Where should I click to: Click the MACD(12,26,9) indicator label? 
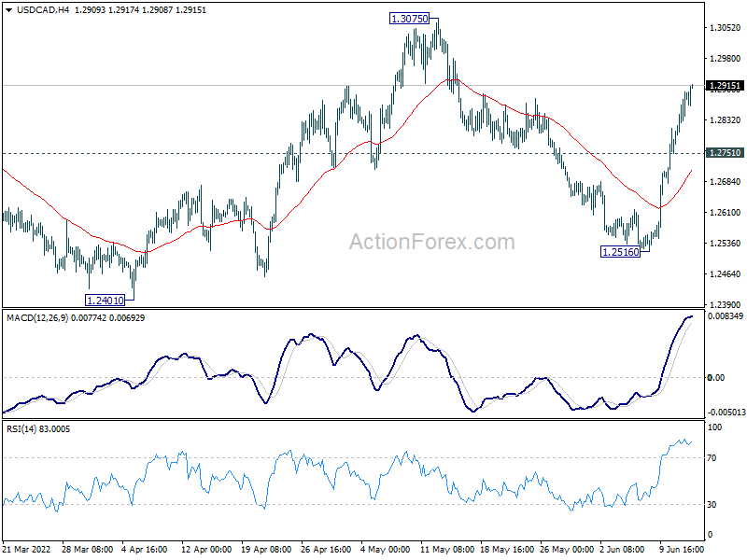(38, 318)
